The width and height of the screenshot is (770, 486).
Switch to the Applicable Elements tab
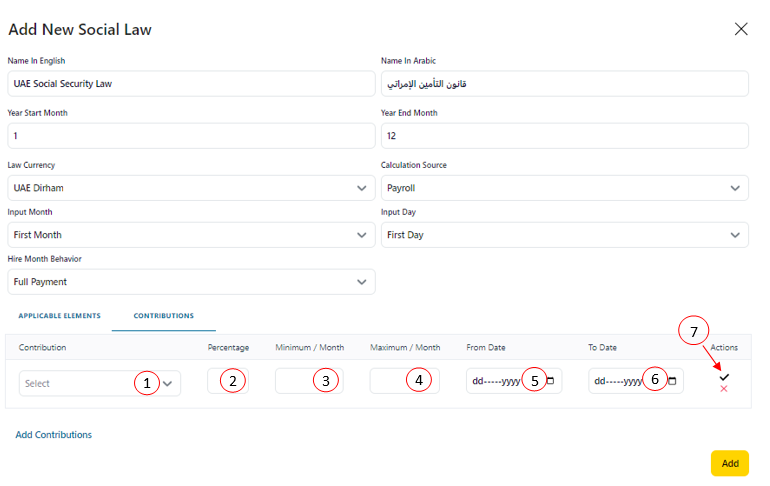click(x=59, y=316)
